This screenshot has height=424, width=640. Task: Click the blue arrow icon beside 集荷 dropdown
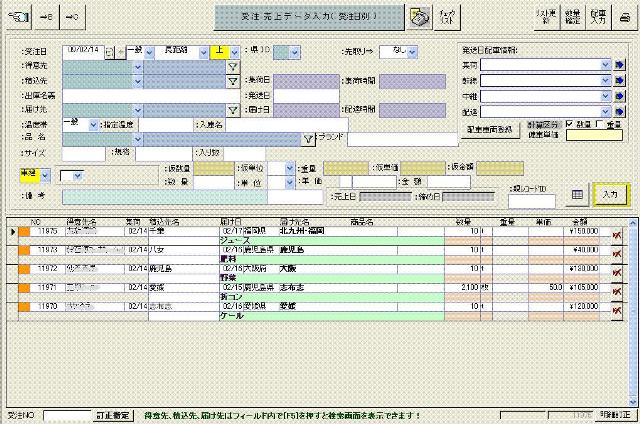click(x=619, y=64)
